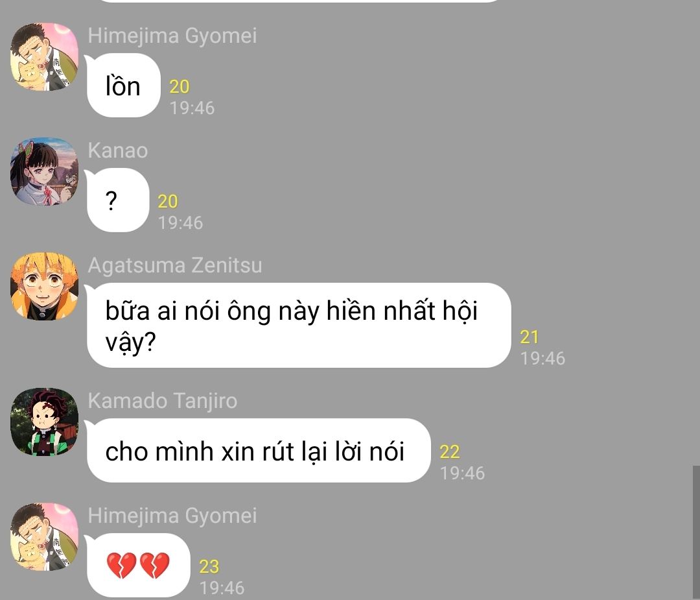Click the first broken heart emoji
700x600 pixels.
(x=121, y=565)
